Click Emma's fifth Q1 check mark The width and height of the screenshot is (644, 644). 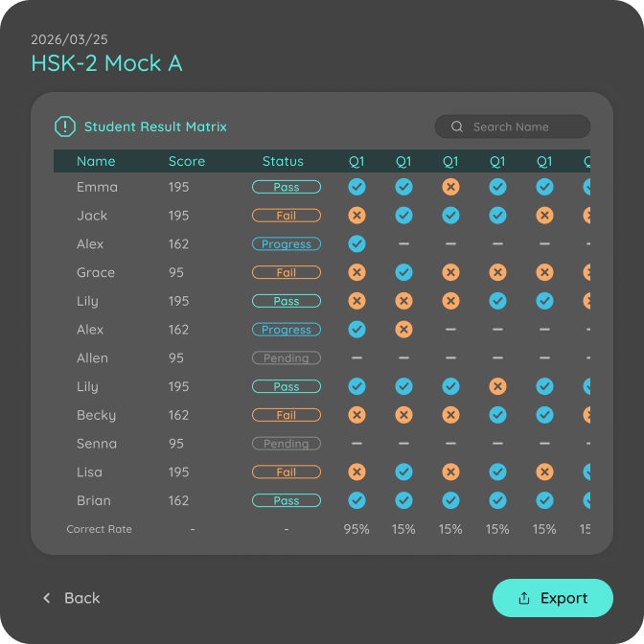pos(544,187)
